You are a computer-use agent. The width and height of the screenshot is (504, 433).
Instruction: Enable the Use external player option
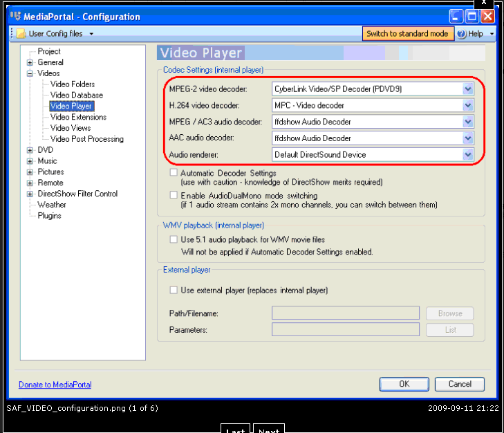174,291
